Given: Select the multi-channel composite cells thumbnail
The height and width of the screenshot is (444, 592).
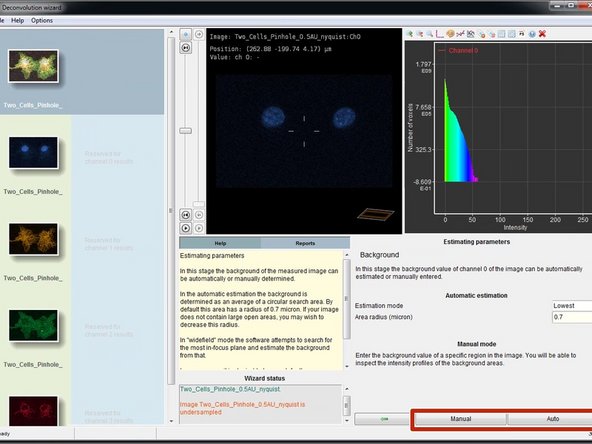Looking at the screenshot, I should (x=33, y=66).
